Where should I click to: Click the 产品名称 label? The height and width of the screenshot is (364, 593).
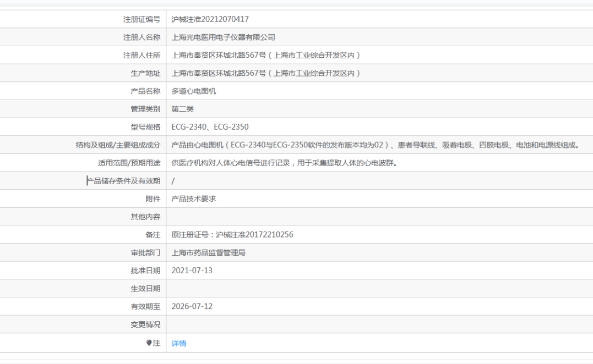click(145, 91)
